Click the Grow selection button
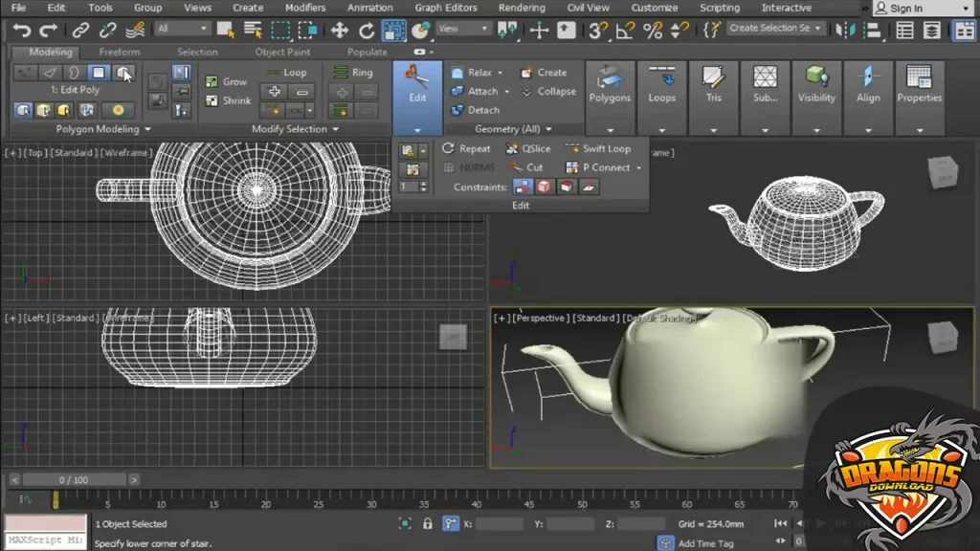 (x=226, y=82)
